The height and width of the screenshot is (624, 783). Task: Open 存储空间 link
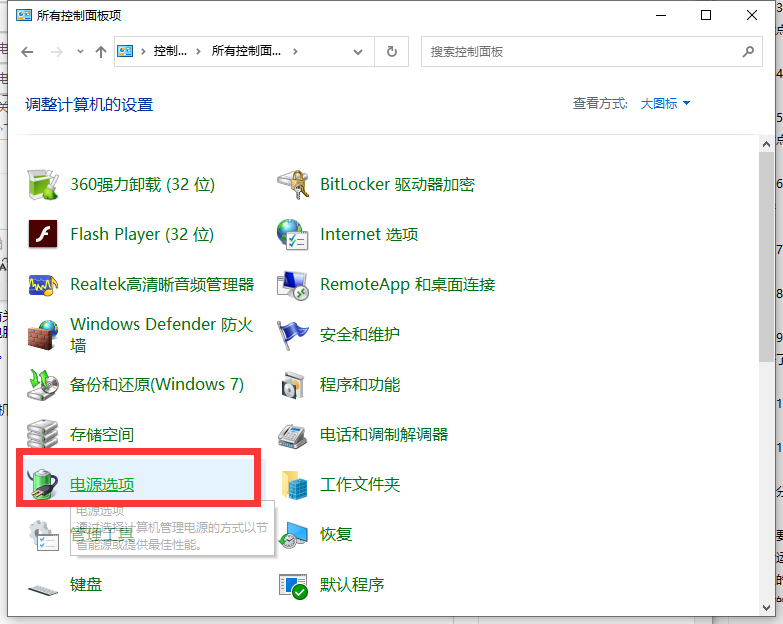pyautogui.click(x=102, y=434)
